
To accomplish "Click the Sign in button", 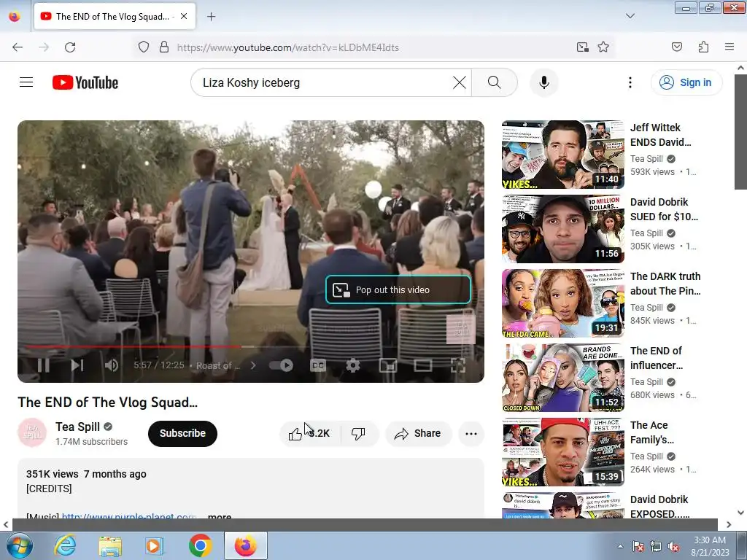I will (x=686, y=82).
